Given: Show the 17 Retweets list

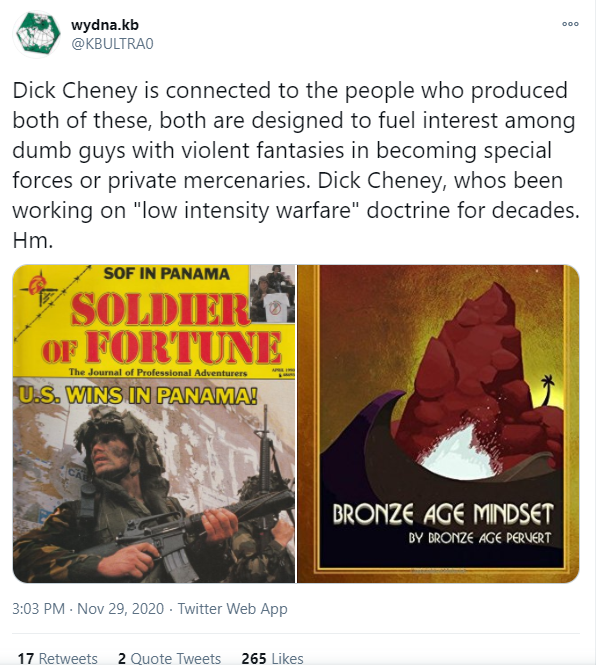Looking at the screenshot, I should [57, 658].
